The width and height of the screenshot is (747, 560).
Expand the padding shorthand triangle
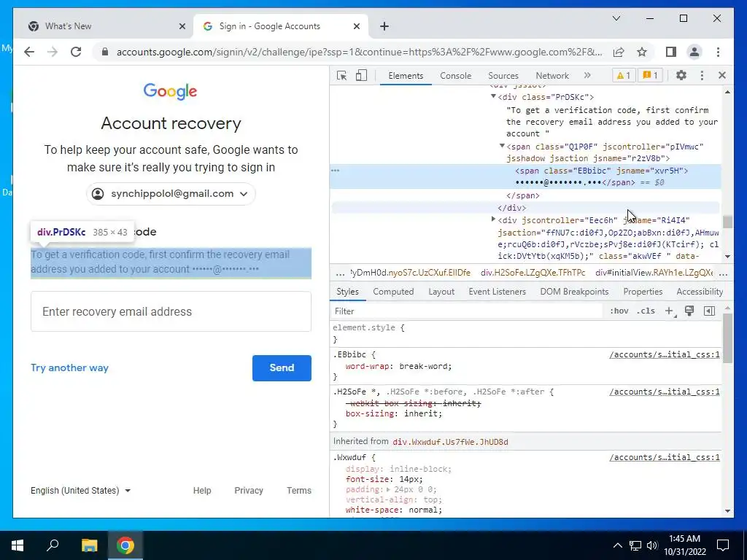(388, 489)
